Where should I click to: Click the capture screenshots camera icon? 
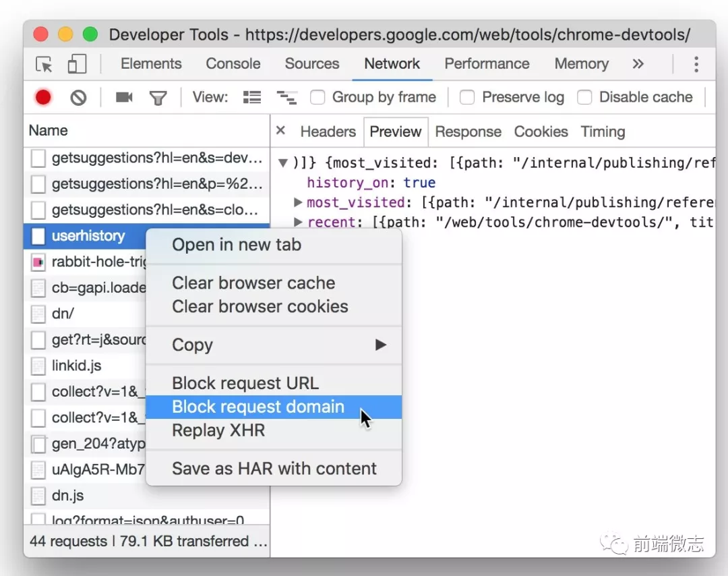[124, 97]
